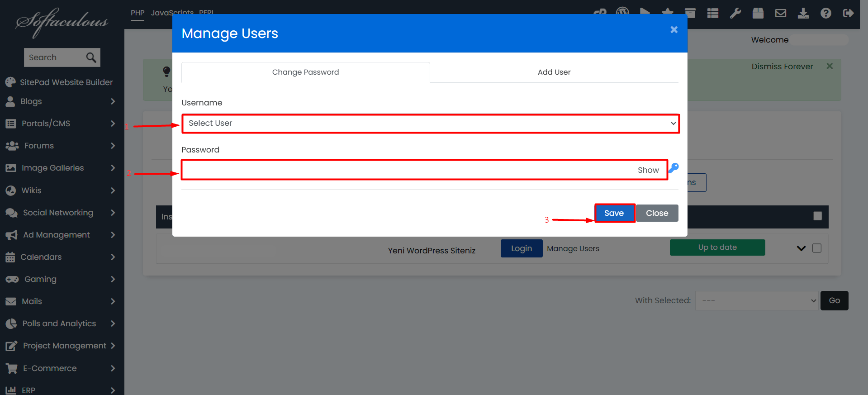
Task: Click the download icon in top bar
Action: [x=803, y=13]
